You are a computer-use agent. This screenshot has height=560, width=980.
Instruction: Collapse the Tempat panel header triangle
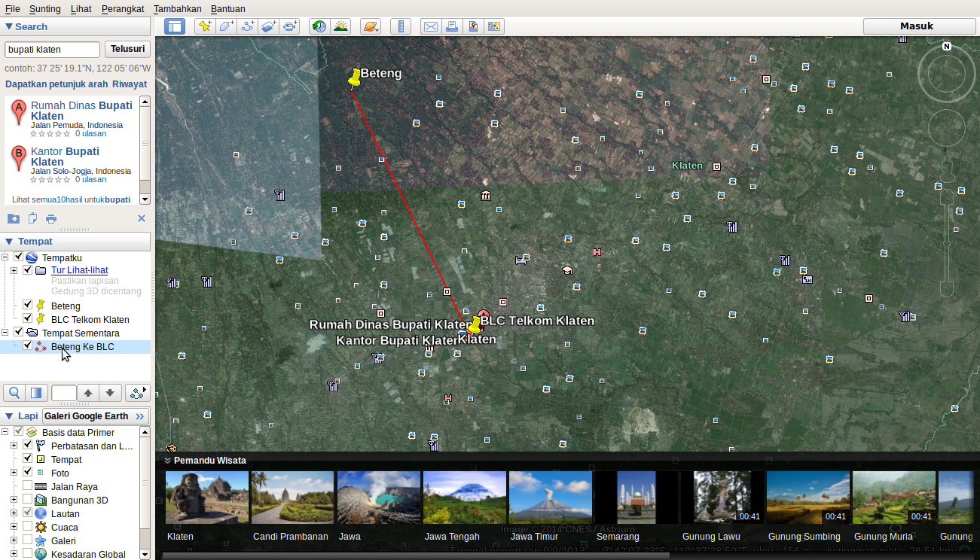[9, 242]
